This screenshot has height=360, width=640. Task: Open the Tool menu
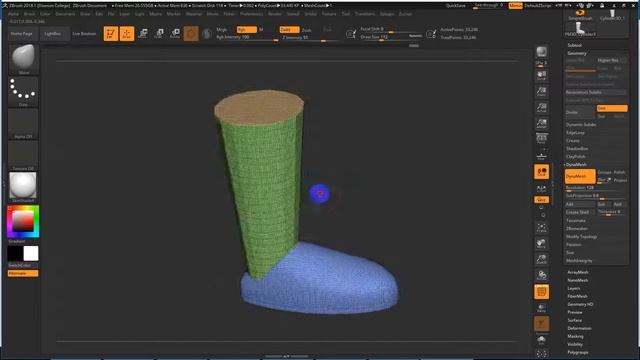pos(346,14)
